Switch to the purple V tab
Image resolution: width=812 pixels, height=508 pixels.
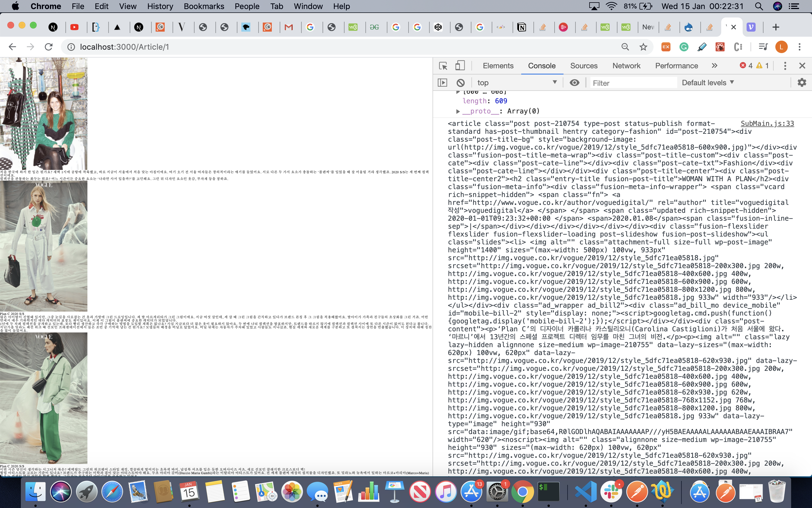point(751,27)
